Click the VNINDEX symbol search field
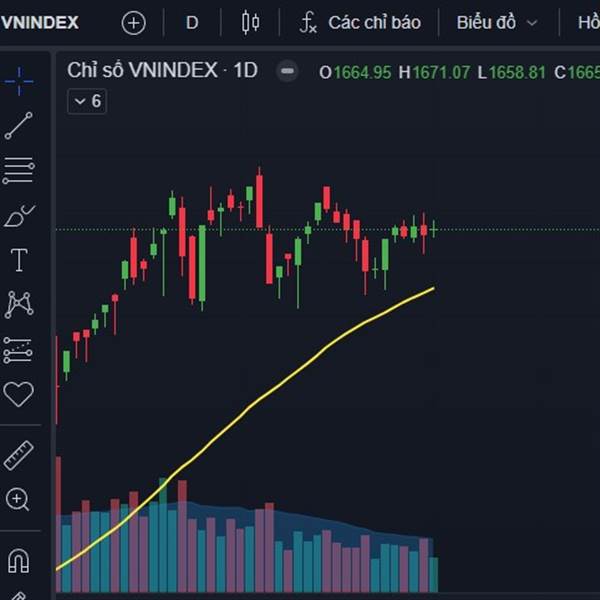The image size is (600, 600). [x=40, y=22]
